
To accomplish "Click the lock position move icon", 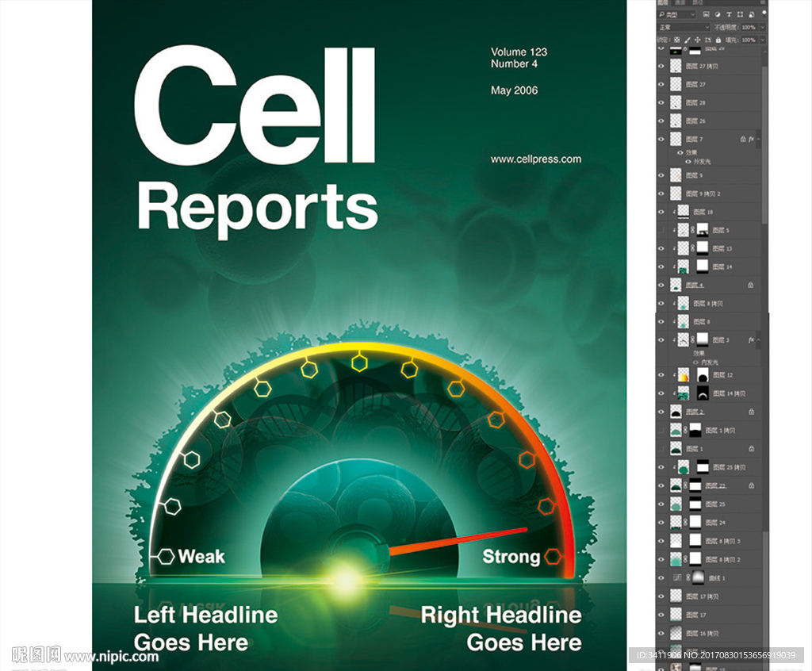I will (698, 40).
